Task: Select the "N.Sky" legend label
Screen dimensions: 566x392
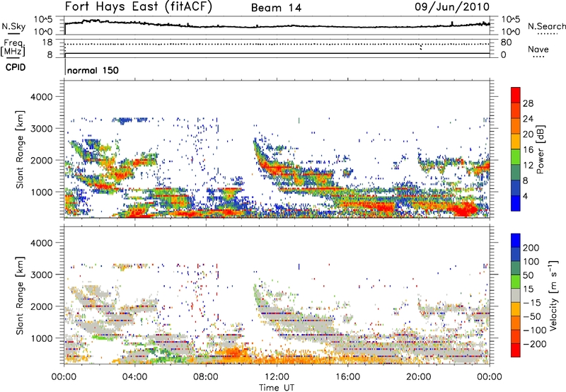Action: coord(13,26)
